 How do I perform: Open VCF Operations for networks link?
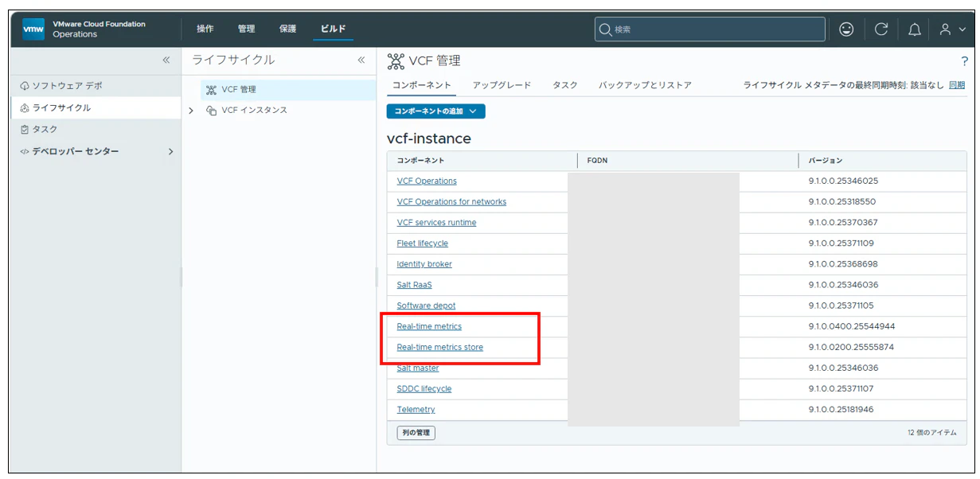coord(451,202)
